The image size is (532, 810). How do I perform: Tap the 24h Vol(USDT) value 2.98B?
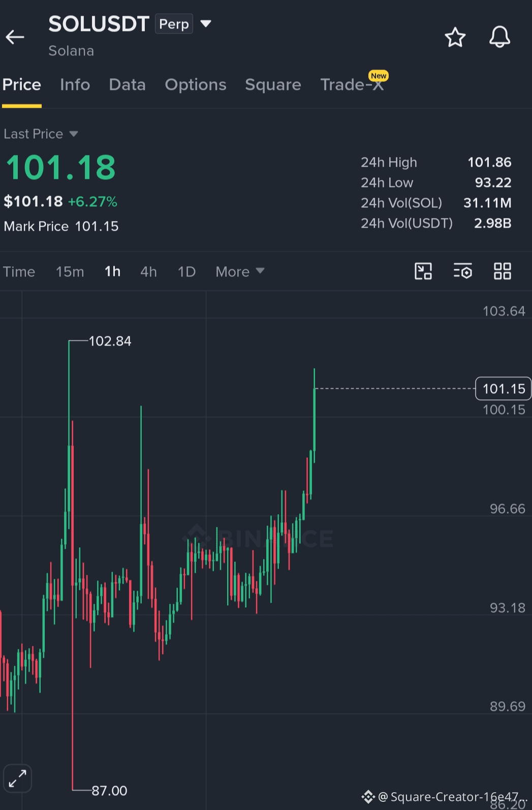click(492, 224)
